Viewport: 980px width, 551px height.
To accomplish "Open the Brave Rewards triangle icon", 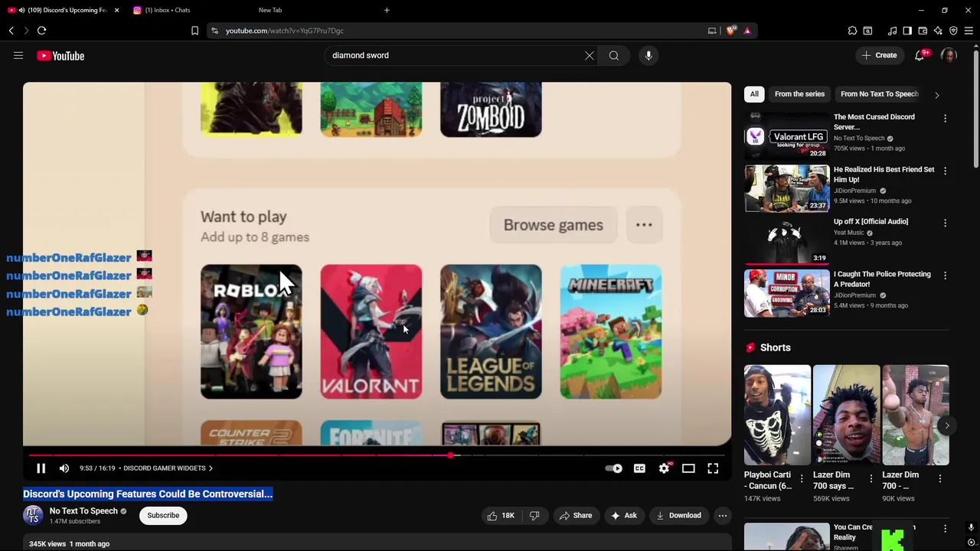I will point(747,31).
